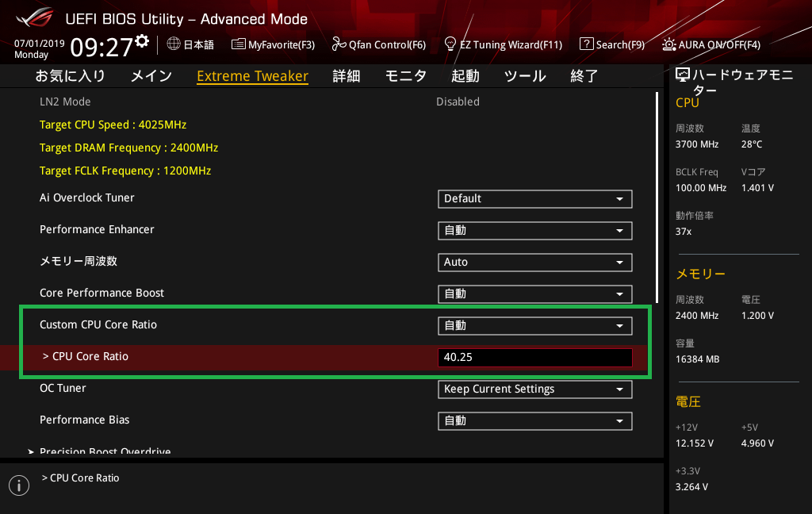Click Target DRAM Frequency : 2400MHz text
Viewport: 812px width, 514px height.
coord(129,148)
